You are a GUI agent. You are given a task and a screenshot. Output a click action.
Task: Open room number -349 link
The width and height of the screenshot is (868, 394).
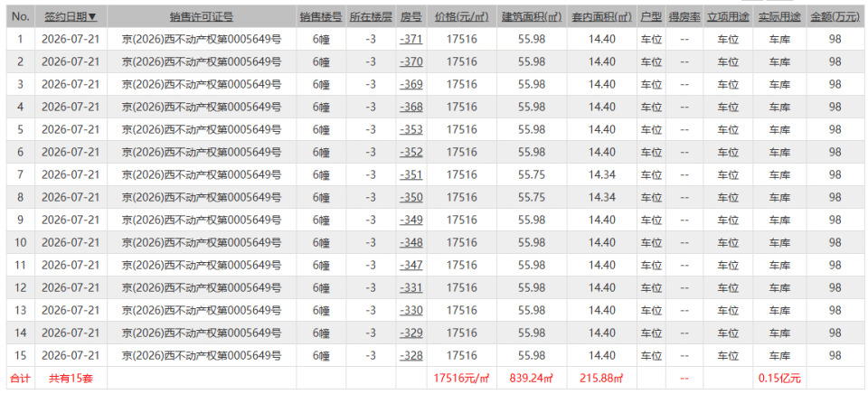click(411, 220)
